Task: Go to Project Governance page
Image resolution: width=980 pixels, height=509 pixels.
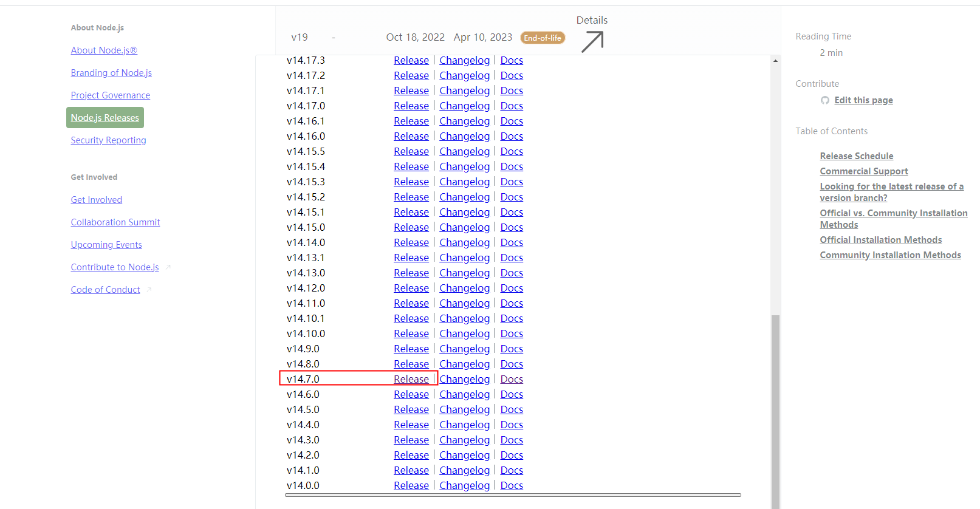Action: (x=110, y=95)
